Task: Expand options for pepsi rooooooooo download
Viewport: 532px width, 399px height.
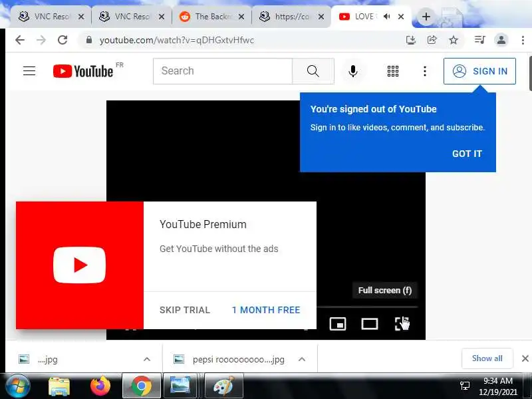Action: 302,359
